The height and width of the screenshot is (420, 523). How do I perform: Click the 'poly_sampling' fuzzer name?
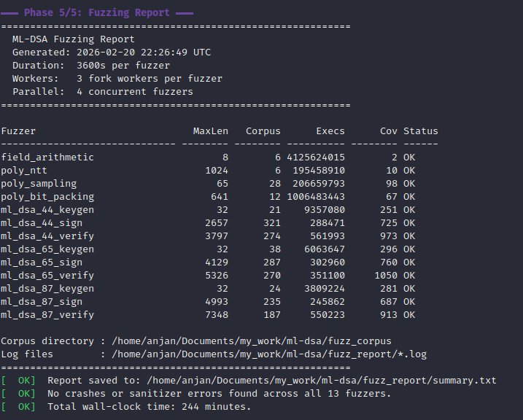click(39, 184)
